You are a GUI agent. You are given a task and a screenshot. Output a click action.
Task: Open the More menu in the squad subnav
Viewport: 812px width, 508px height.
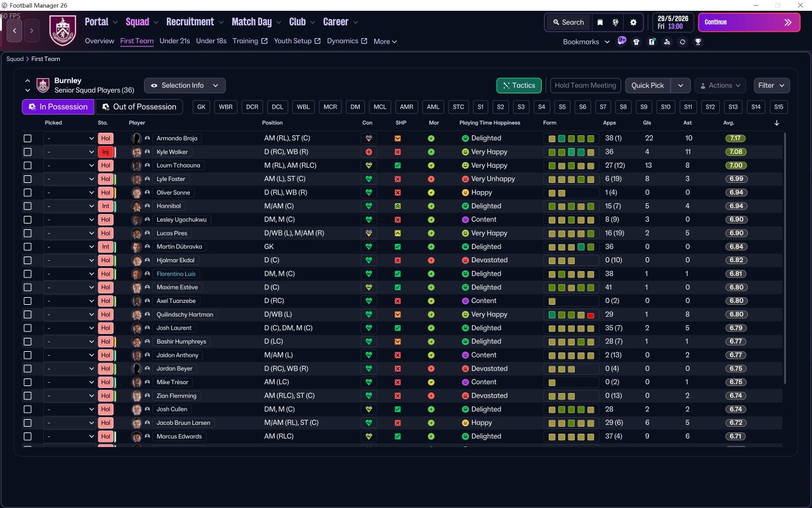[385, 41]
